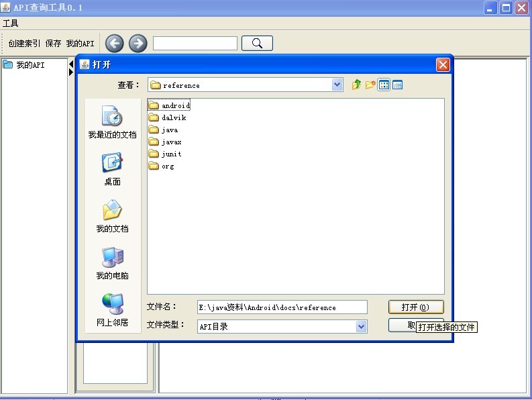Open 我的文档 shortcut in the sidebar
This screenshot has height=400, width=532.
(x=112, y=216)
